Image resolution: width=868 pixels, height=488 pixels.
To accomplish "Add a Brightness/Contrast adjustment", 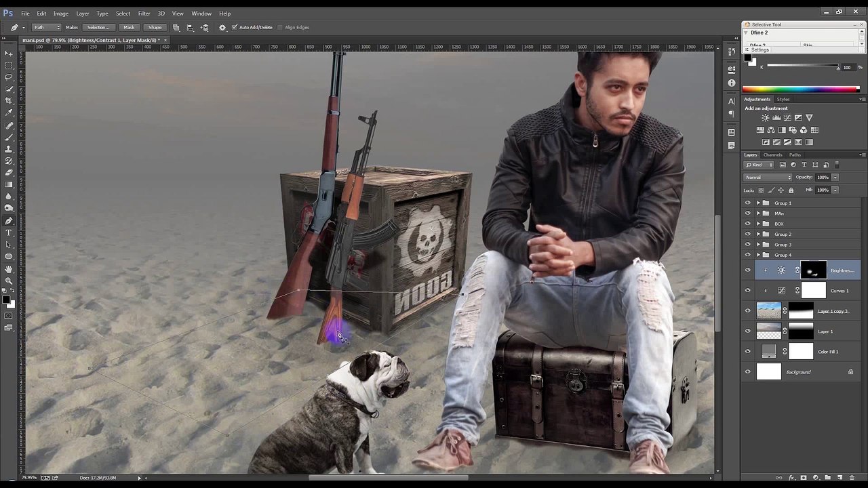I will [766, 118].
